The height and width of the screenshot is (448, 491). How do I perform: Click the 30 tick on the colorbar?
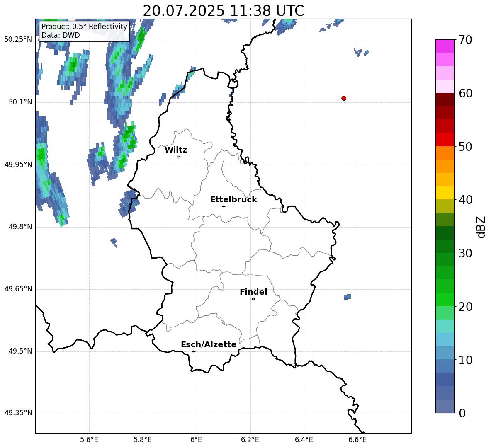(465, 253)
